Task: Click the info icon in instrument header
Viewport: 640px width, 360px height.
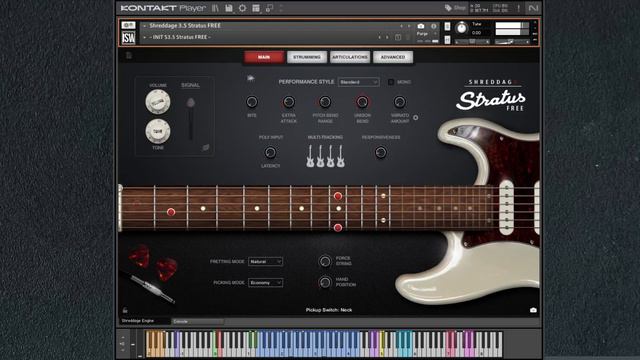Action: (x=433, y=26)
